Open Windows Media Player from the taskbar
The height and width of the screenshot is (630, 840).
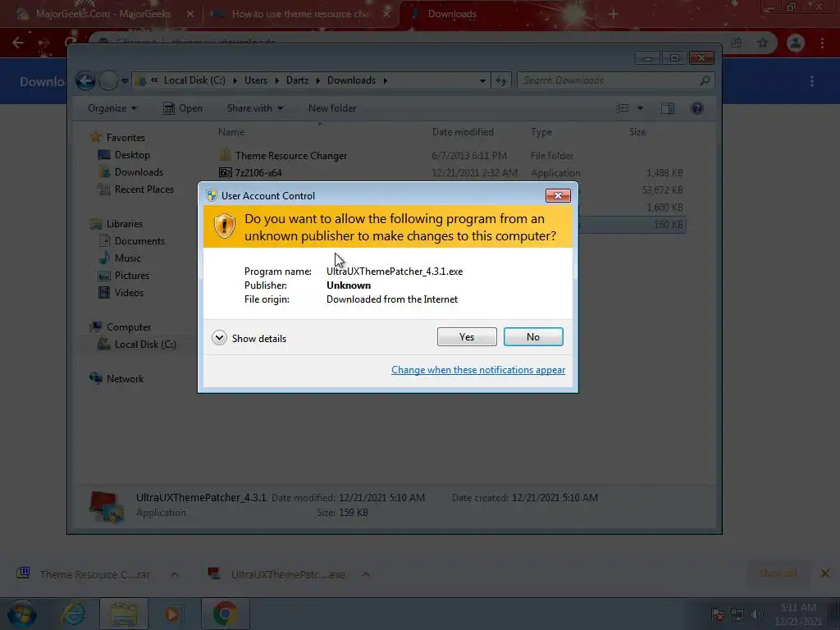172,614
